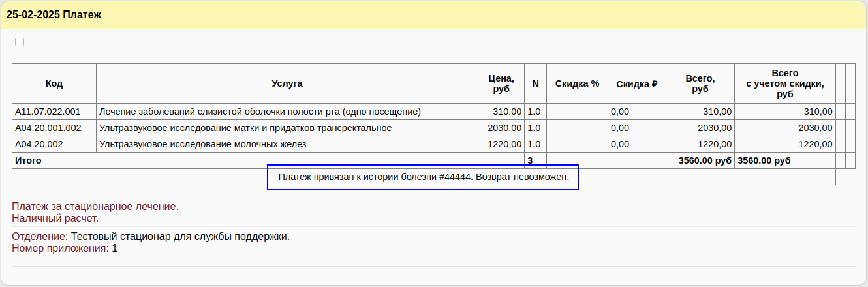The image size is (868, 287).
Task: Click the 'Скидка ₽' column header
Action: point(636,83)
